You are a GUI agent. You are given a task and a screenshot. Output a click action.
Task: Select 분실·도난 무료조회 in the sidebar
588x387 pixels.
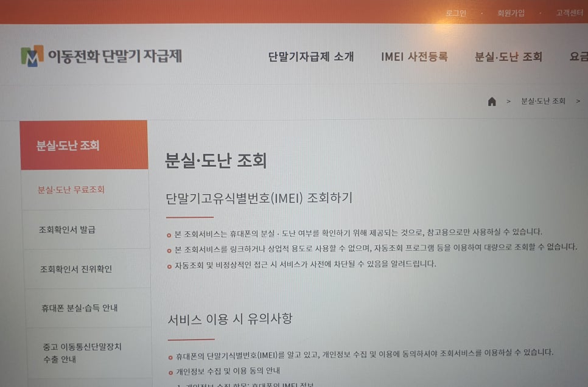point(71,190)
